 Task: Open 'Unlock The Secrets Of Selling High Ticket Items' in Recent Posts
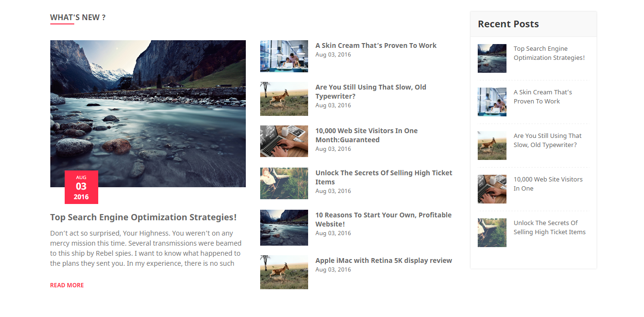tap(550, 227)
